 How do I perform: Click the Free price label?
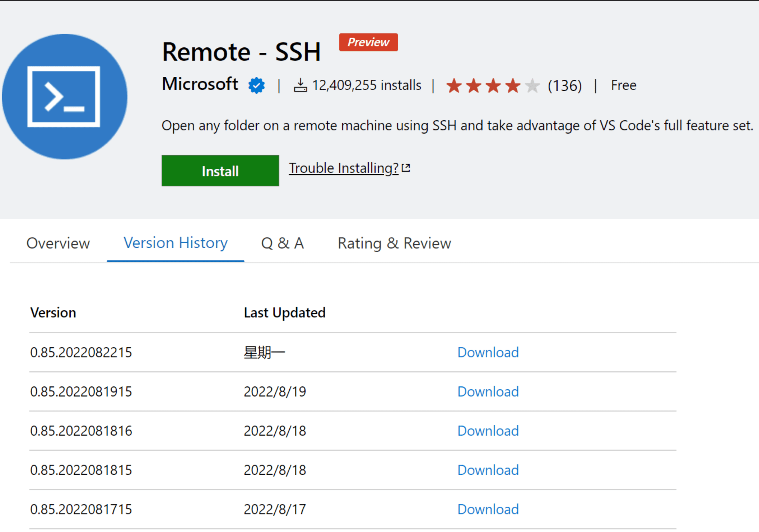pyautogui.click(x=624, y=85)
